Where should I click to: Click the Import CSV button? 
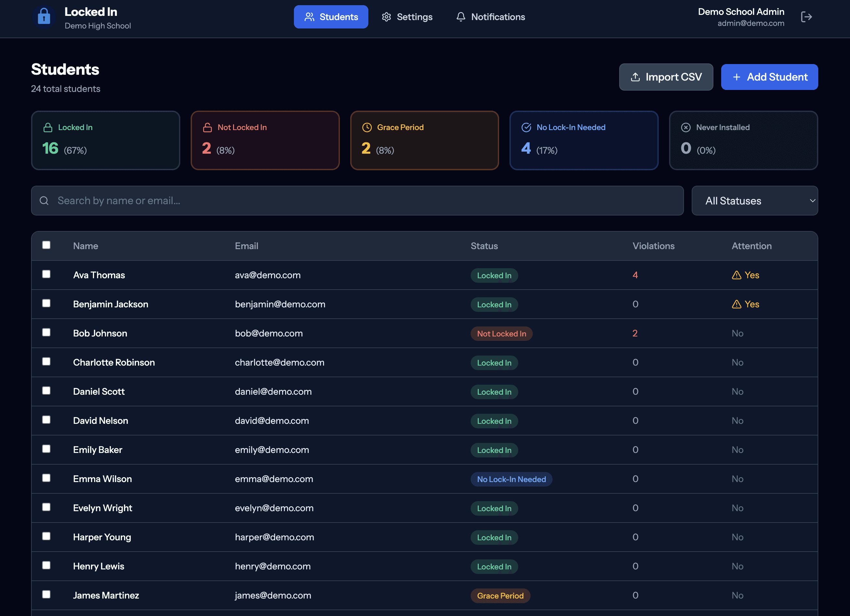click(x=666, y=77)
